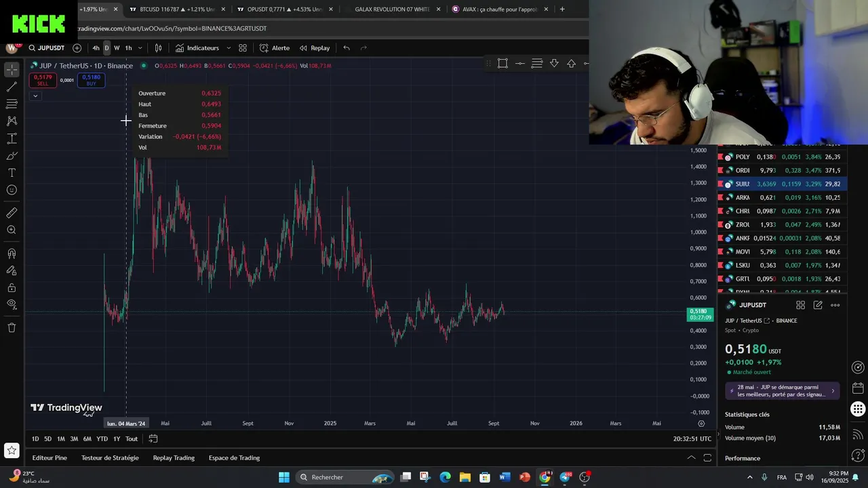Click the 20:32:51 UTC timezone selector
The image size is (868, 488).
(692, 439)
